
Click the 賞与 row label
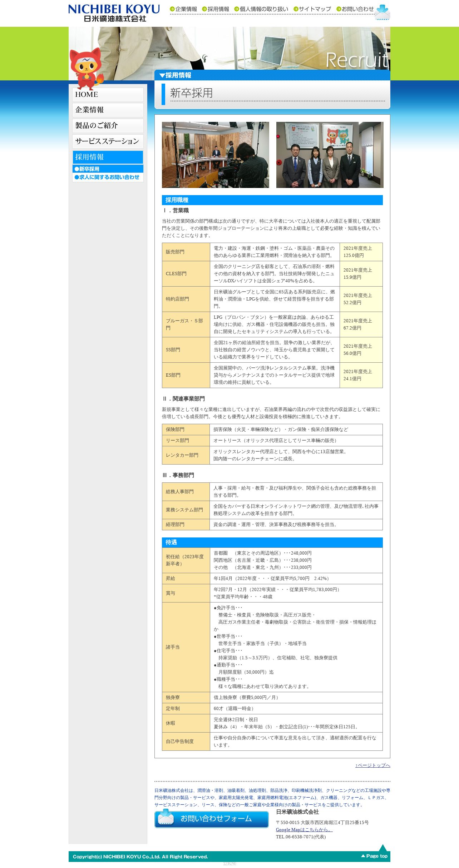(186, 593)
